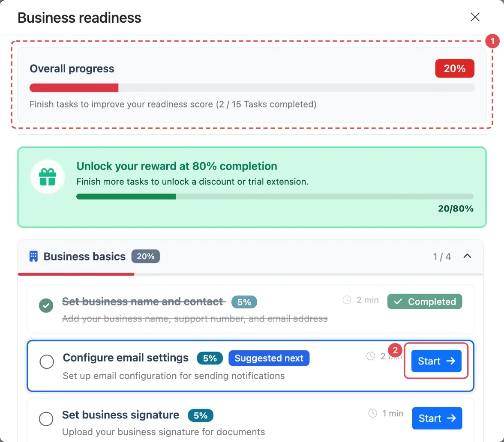504x442 pixels.
Task: Click 'Business readiness' dialog title
Action: pyautogui.click(x=79, y=18)
